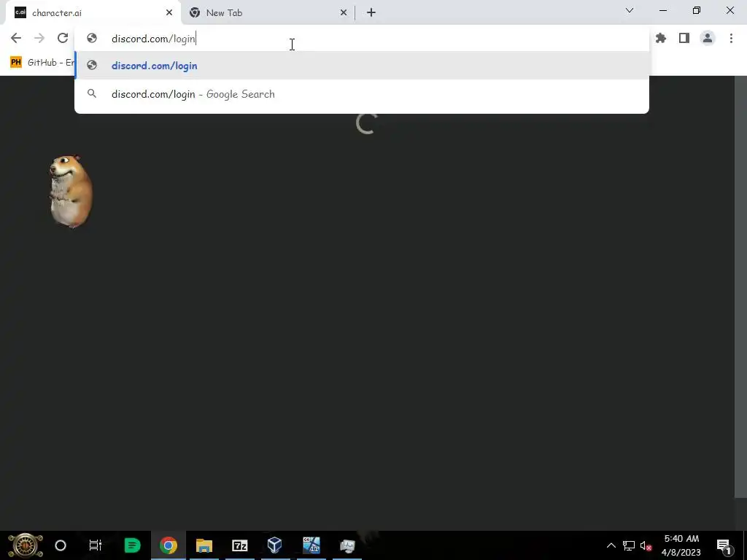This screenshot has height=560, width=747.
Task: Restore down the Chrome window
Action: coord(697,10)
